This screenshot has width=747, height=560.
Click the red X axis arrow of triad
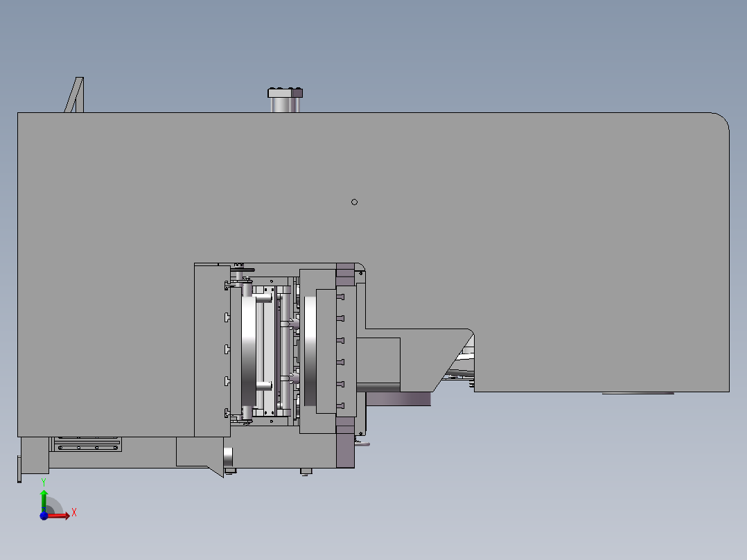coord(60,515)
